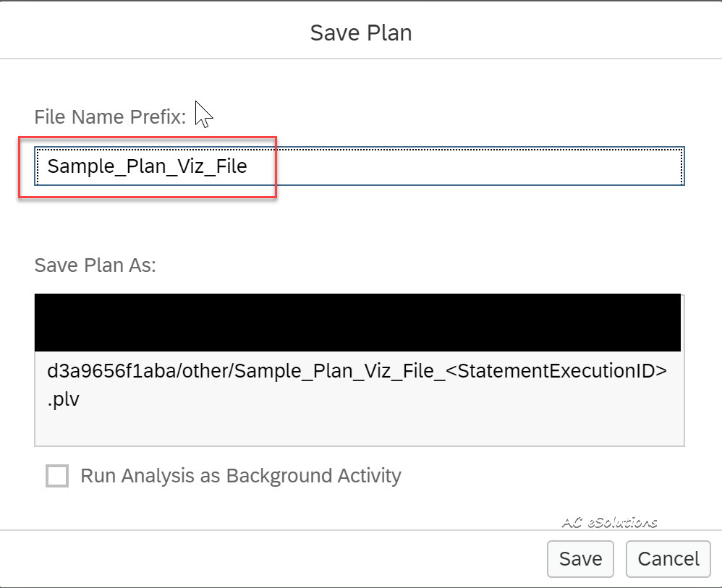Cancel the Save Plan dialog
The height and width of the screenshot is (588, 722).
[x=668, y=558]
